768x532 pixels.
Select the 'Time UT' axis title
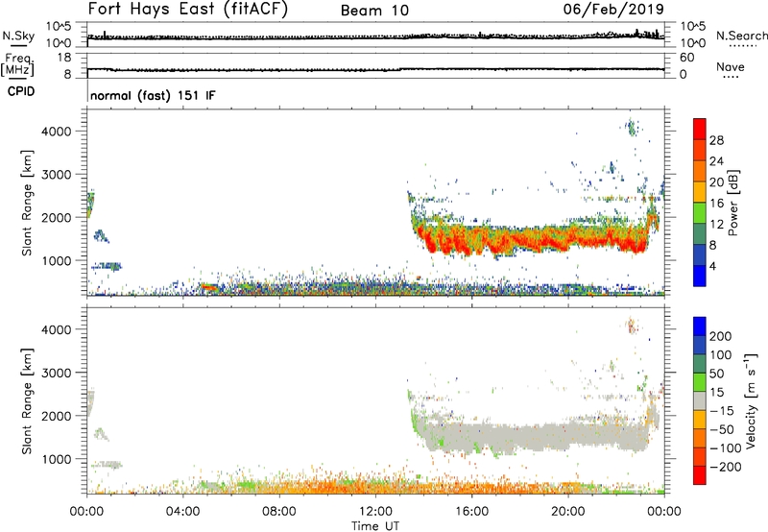click(x=375, y=526)
